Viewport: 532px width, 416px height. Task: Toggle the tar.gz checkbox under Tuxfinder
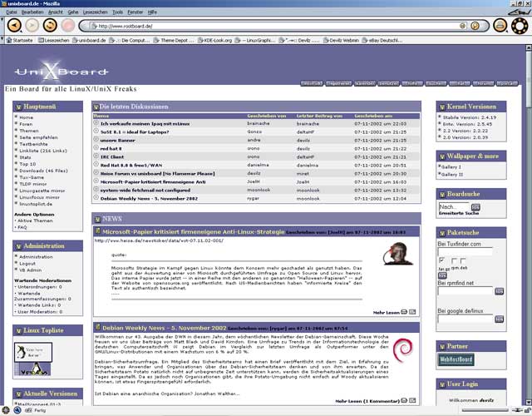(441, 260)
